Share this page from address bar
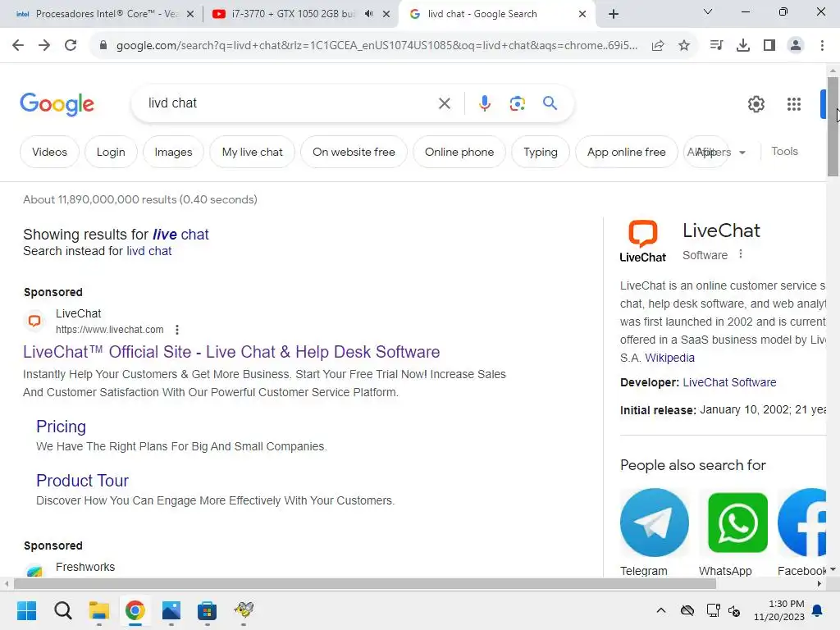The height and width of the screenshot is (630, 840). pyautogui.click(x=658, y=46)
